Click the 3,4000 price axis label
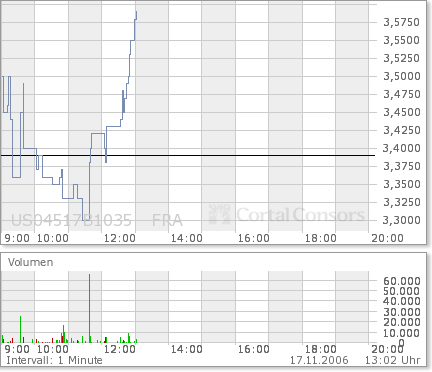The height and width of the screenshot is (372, 432). click(x=401, y=148)
